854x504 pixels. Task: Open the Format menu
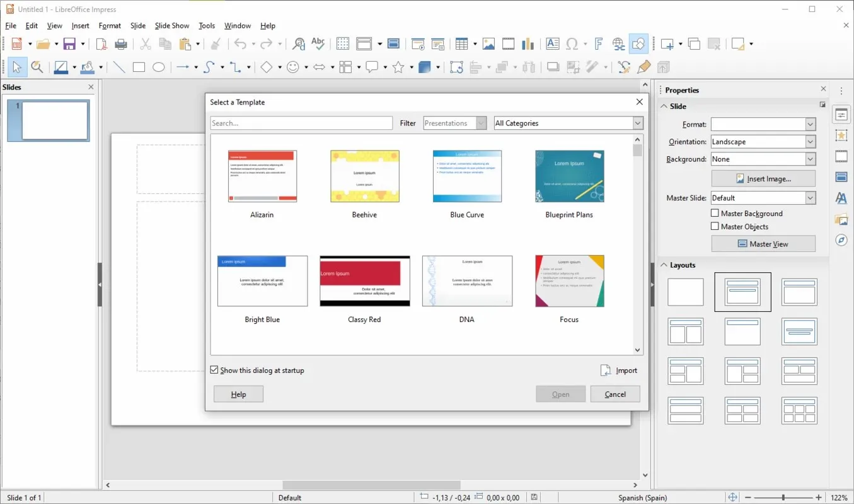(110, 26)
